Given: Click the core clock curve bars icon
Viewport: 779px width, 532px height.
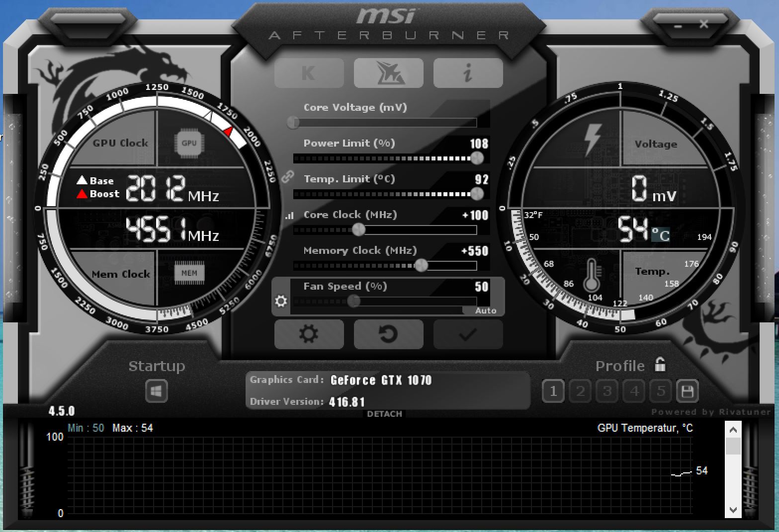Looking at the screenshot, I should click(x=289, y=216).
